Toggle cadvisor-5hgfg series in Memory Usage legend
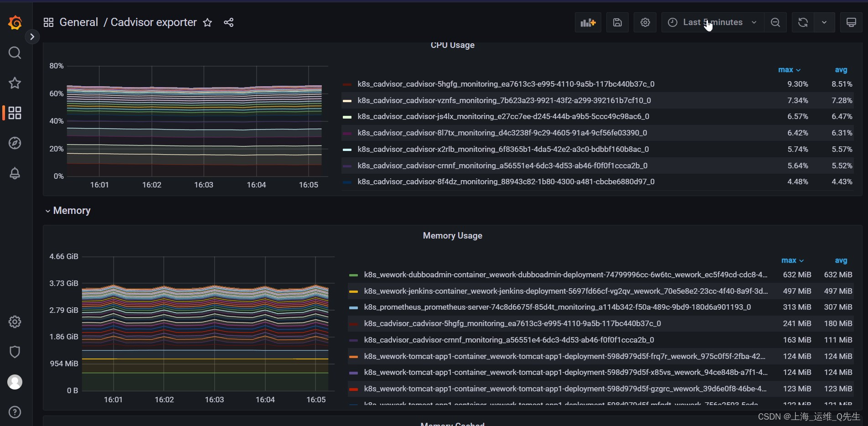868x426 pixels. (512, 324)
